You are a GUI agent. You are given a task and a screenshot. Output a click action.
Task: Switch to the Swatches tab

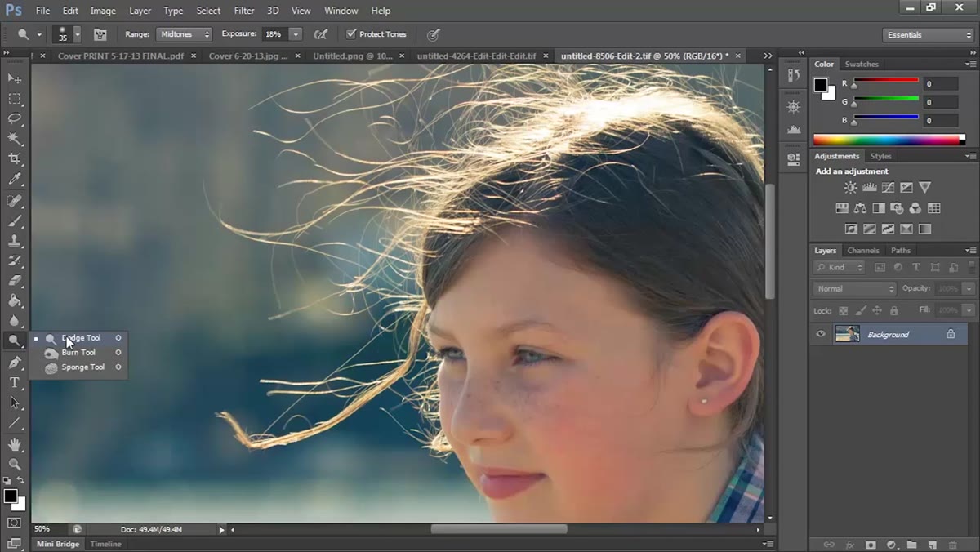862,64
